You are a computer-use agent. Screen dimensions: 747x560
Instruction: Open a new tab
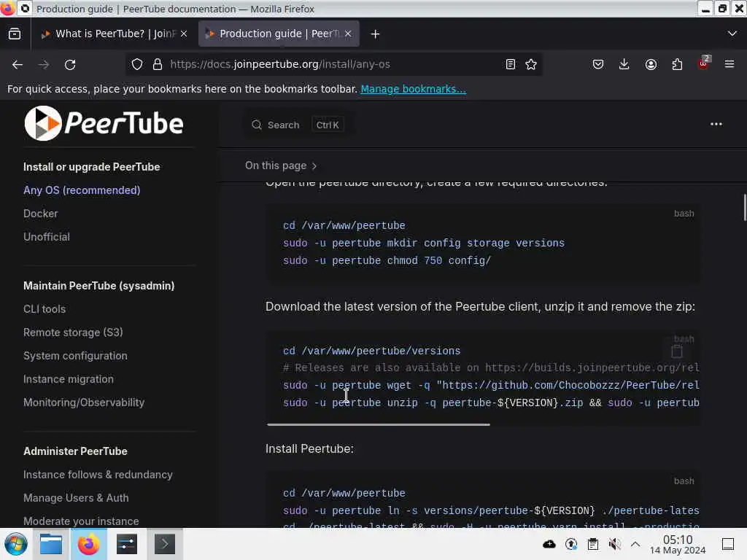[x=375, y=34]
